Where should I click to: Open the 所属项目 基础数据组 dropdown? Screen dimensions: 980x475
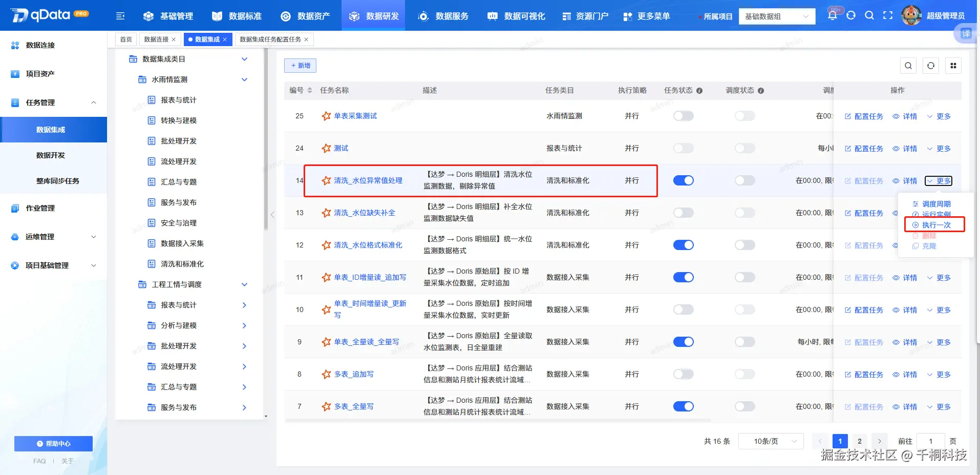pyautogui.click(x=777, y=16)
